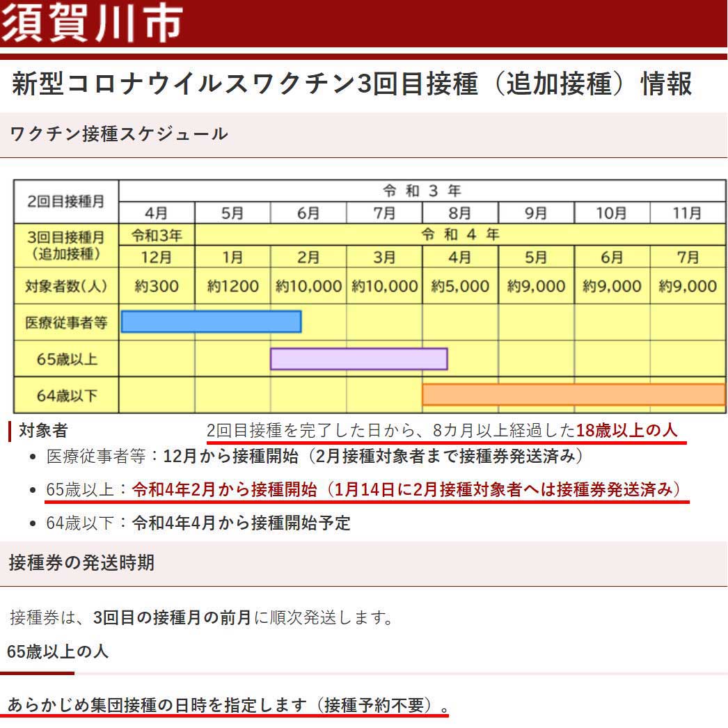Click the bold text 3回目の接種月の前月
The width and height of the screenshot is (728, 728).
click(172, 617)
